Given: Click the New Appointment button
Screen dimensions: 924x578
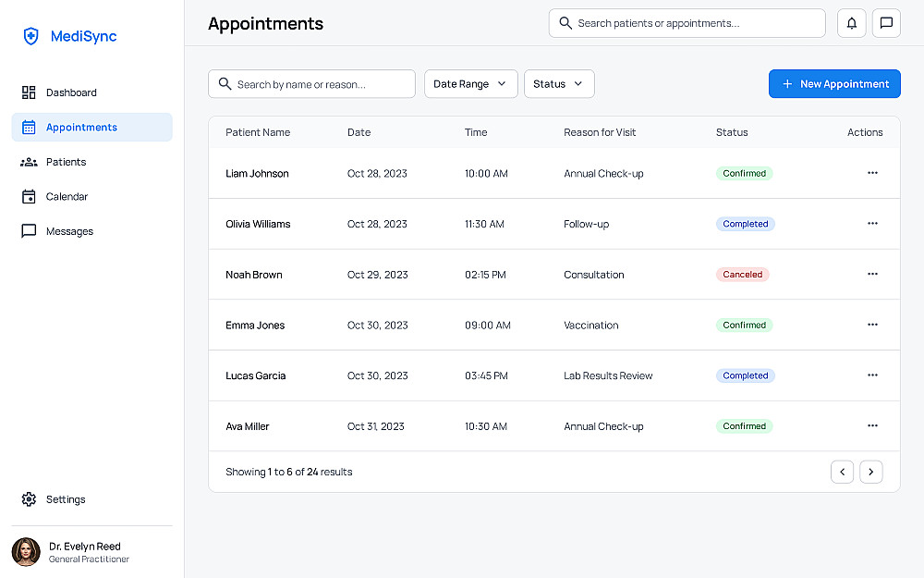Looking at the screenshot, I should pos(834,84).
